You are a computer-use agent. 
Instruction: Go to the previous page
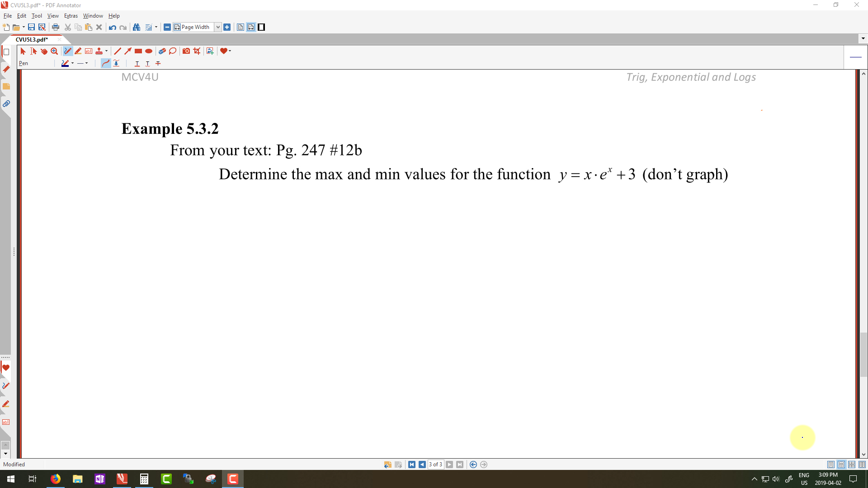point(422,465)
